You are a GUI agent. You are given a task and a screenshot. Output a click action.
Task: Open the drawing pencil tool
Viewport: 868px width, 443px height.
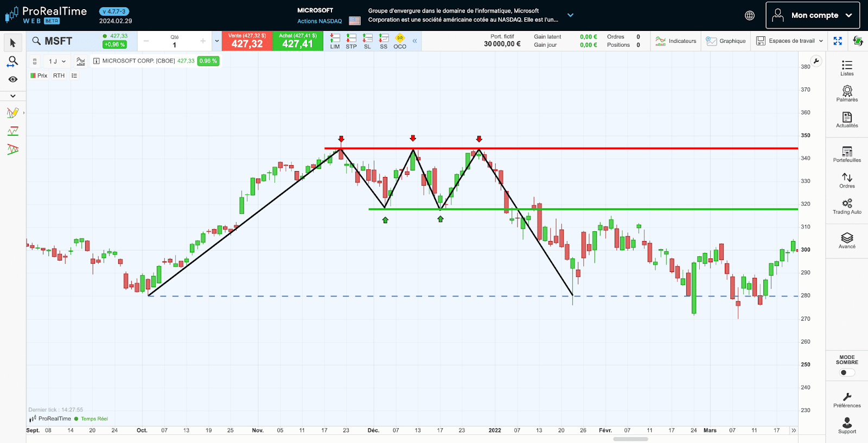pyautogui.click(x=12, y=113)
